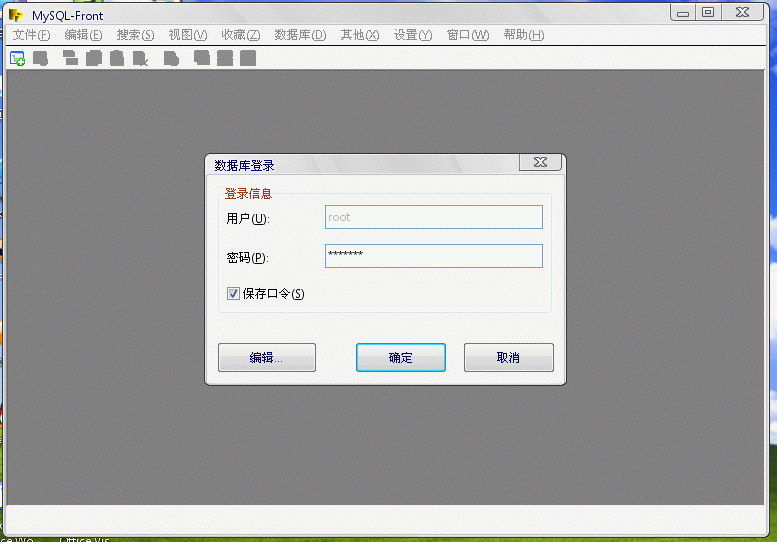Maximize the MySQL-Front window
The height and width of the screenshot is (542, 777).
coord(708,12)
